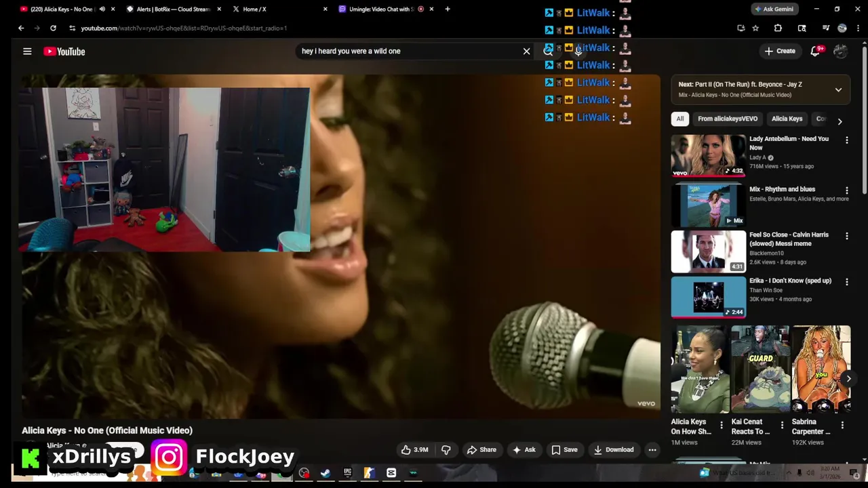Open options for Feel So Close video
This screenshot has height=488, width=868.
(x=846, y=236)
